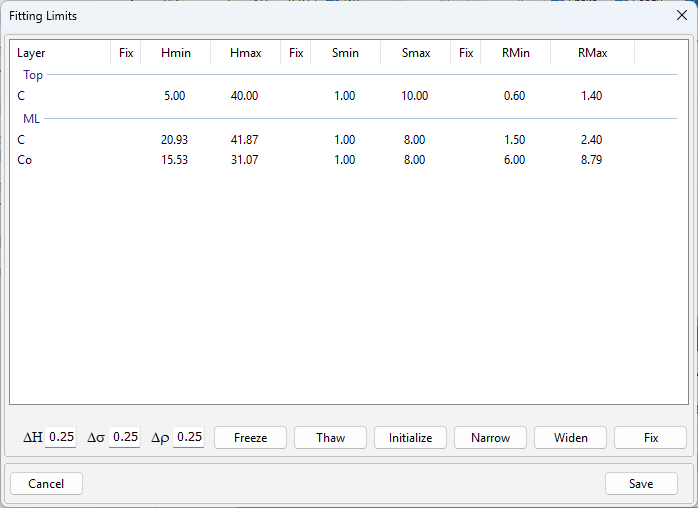Save the fitting limits
The image size is (698, 508).
click(x=641, y=484)
